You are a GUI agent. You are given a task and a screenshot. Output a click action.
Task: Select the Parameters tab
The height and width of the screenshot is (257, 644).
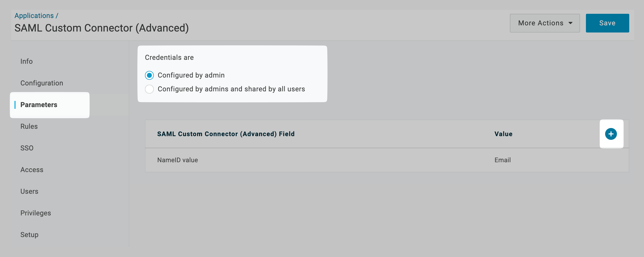pyautogui.click(x=39, y=105)
